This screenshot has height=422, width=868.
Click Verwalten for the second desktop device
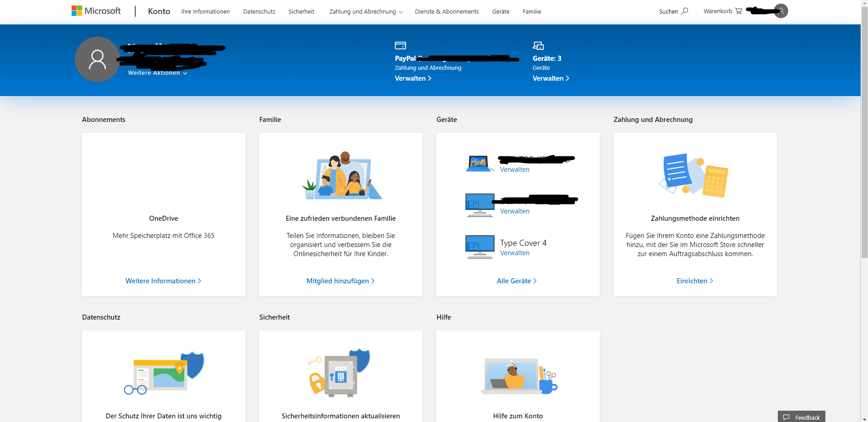pyautogui.click(x=514, y=211)
